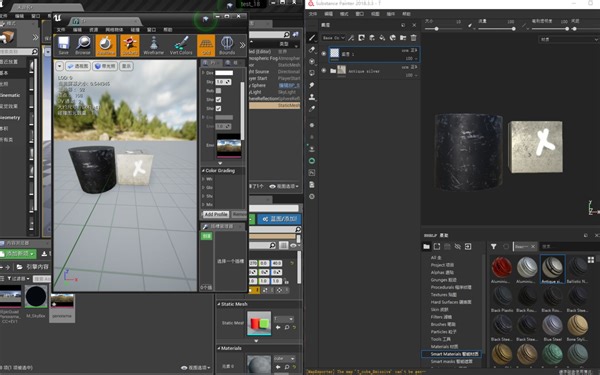Click the shelf import resources icon
The width and height of the screenshot is (600, 375).
[468, 246]
